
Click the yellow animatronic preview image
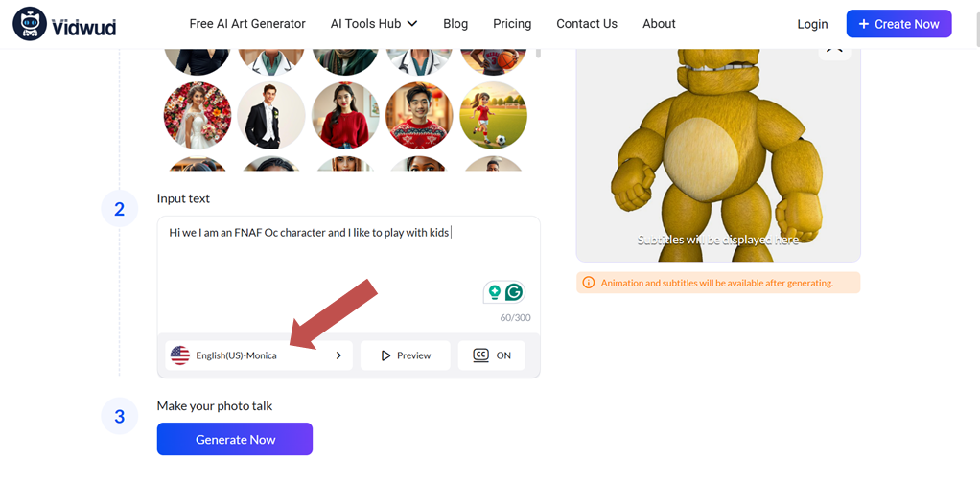coord(718,155)
